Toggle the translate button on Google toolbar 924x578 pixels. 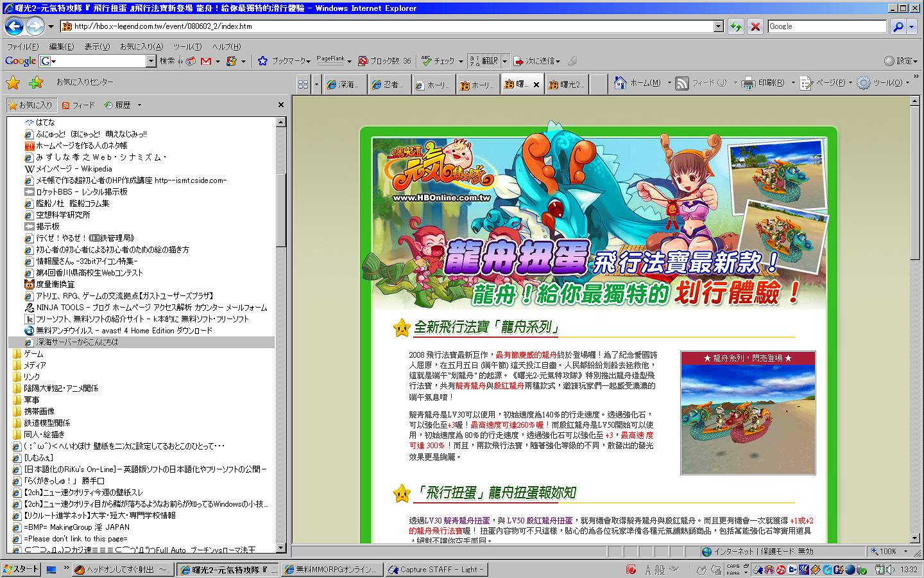pyautogui.click(x=484, y=61)
